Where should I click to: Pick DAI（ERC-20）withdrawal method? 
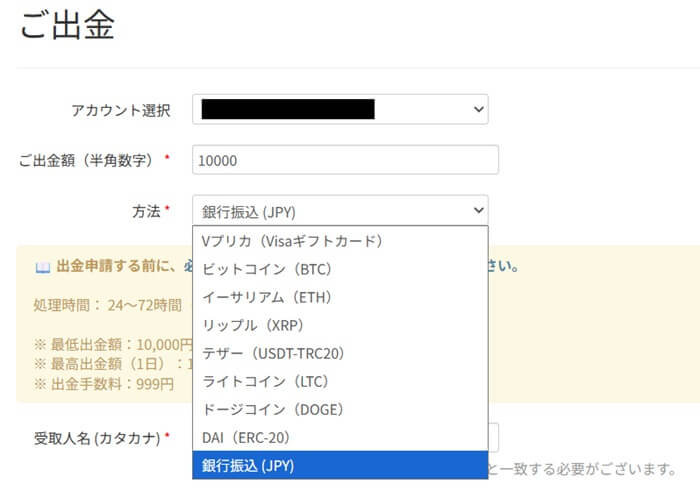[340, 438]
